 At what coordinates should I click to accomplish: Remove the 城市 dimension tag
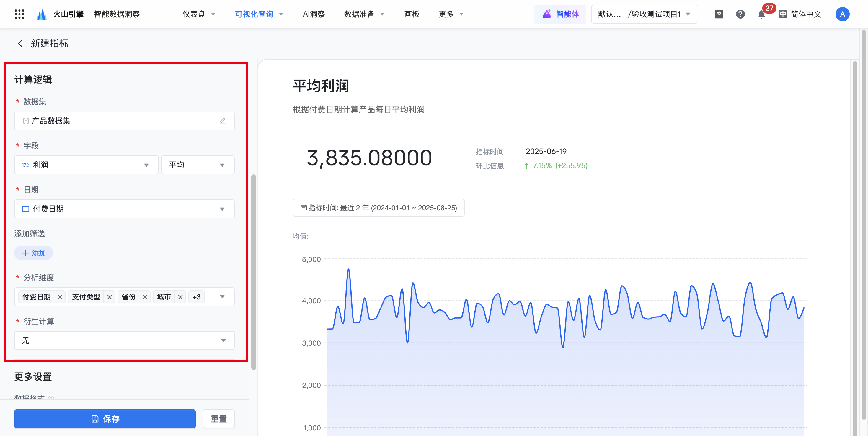pyautogui.click(x=180, y=297)
